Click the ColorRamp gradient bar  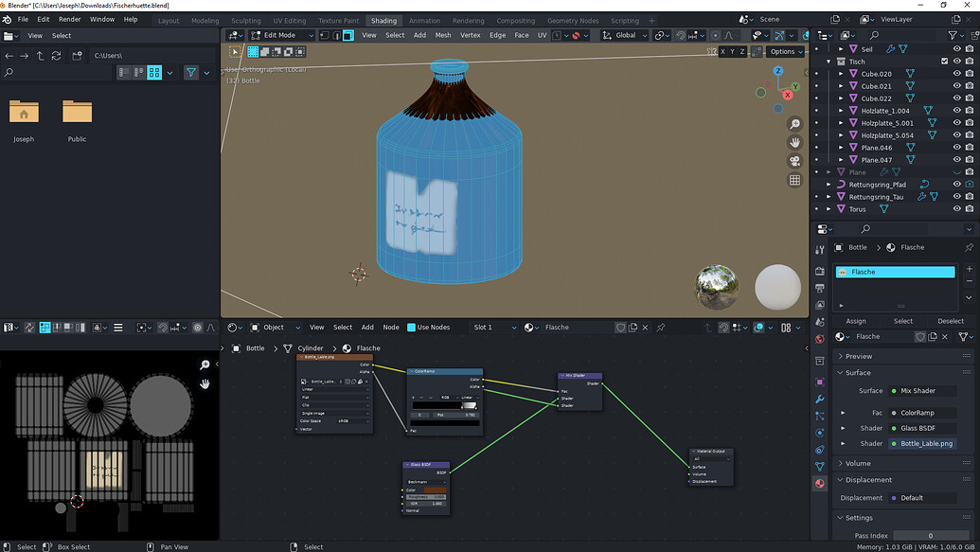pyautogui.click(x=444, y=406)
